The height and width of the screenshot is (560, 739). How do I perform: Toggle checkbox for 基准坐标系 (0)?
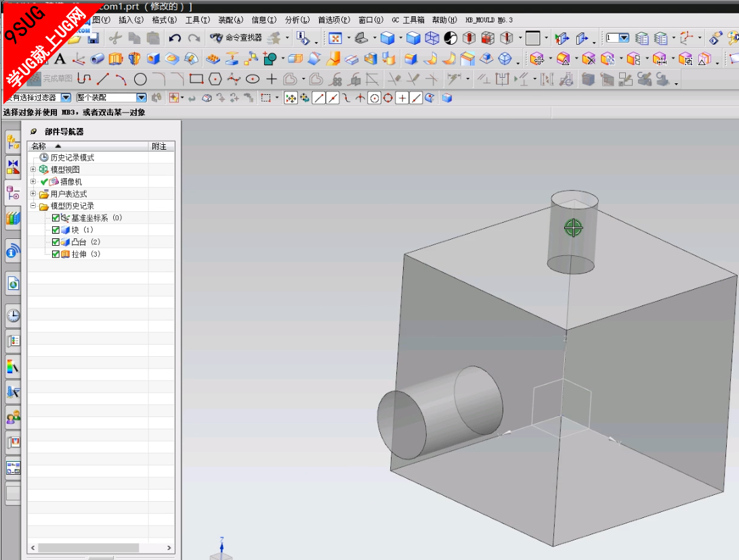pos(56,217)
